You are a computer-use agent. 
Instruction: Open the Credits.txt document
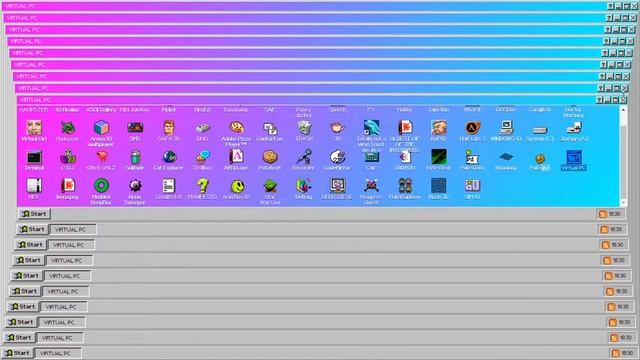point(169,186)
